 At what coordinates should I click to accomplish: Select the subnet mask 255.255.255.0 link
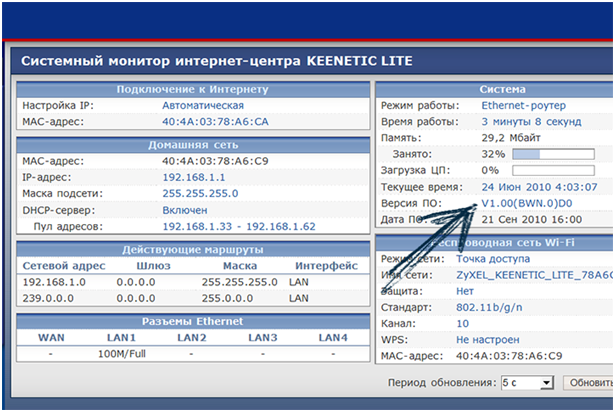coord(200,194)
